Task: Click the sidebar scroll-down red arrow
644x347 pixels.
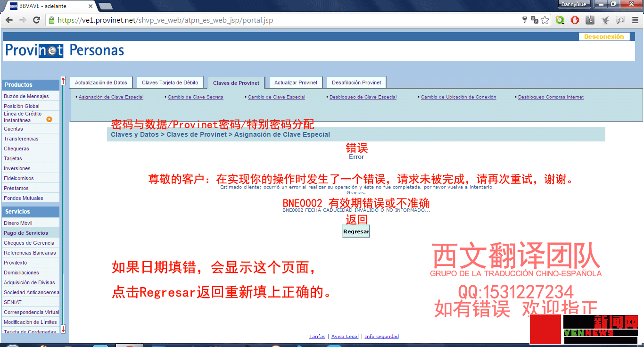Action: click(x=63, y=329)
